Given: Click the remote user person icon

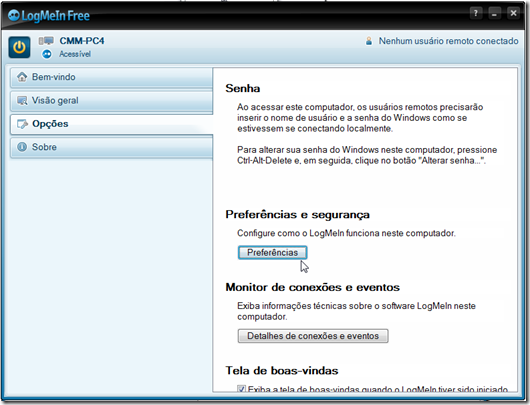Looking at the screenshot, I should click(x=369, y=41).
